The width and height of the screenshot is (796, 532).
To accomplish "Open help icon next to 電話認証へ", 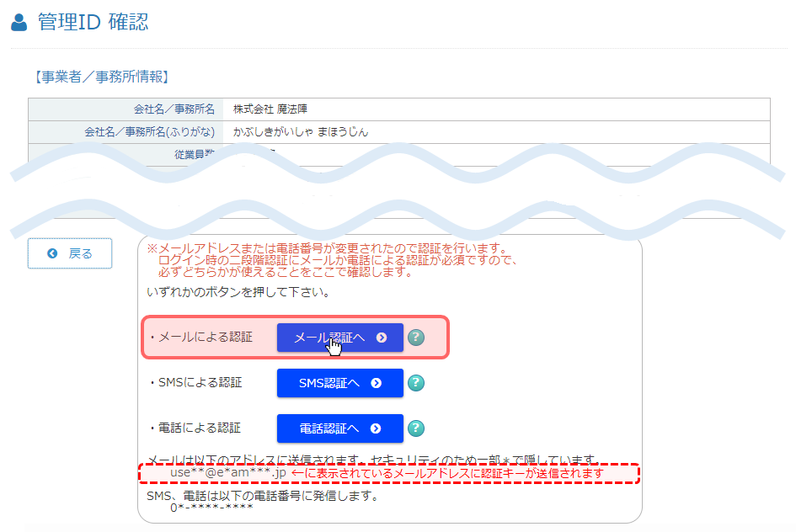I will click(416, 428).
